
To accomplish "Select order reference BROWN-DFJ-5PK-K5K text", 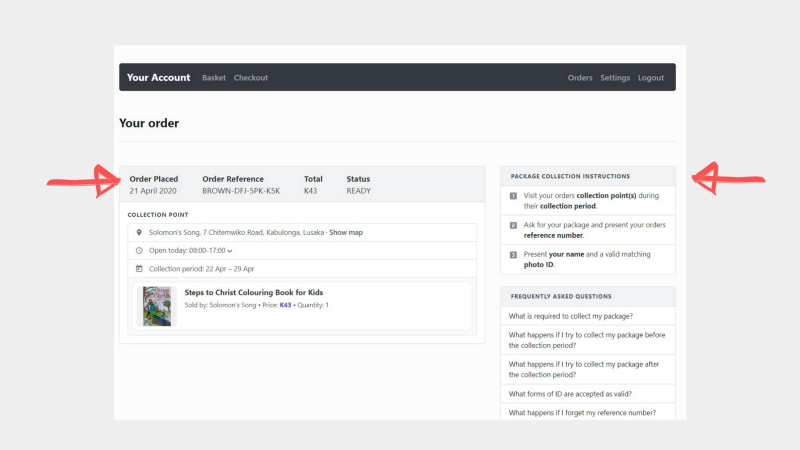I will coord(241,191).
